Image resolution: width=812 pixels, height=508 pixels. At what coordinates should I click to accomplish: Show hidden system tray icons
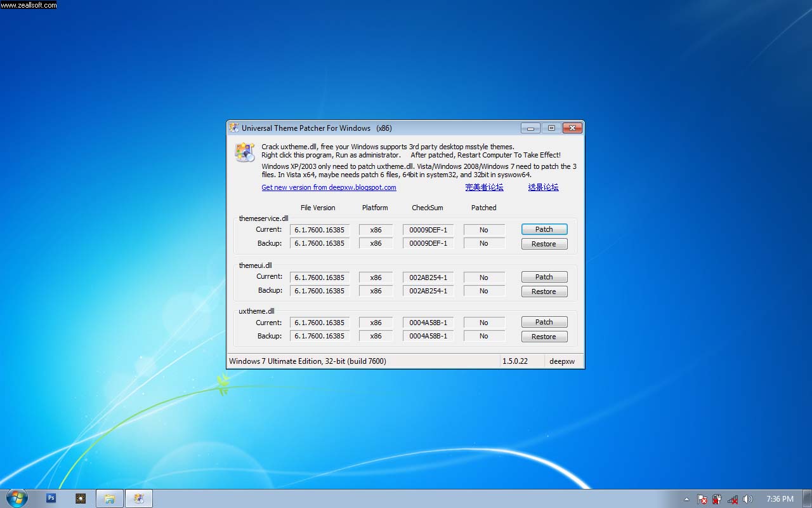[x=686, y=499]
